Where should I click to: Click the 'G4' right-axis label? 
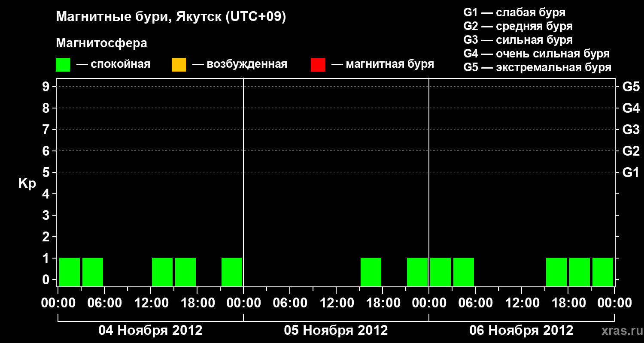tap(631, 108)
